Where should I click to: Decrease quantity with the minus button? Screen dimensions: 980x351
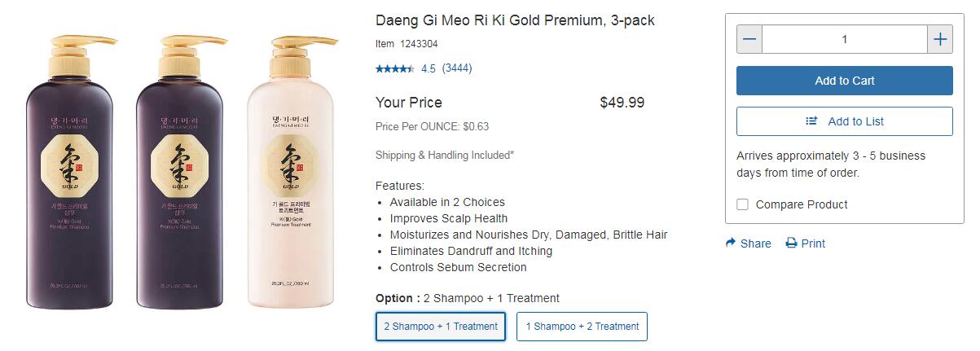tap(749, 39)
